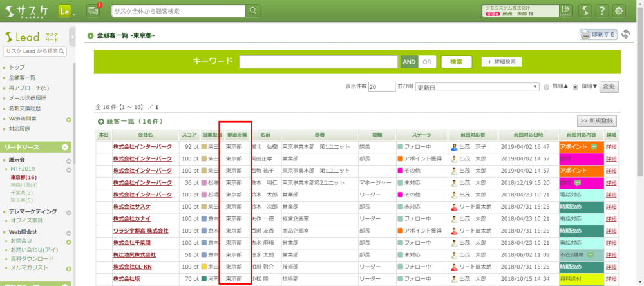
Task: Expand the Web訪問者 plus icon
Action: (x=68, y=119)
